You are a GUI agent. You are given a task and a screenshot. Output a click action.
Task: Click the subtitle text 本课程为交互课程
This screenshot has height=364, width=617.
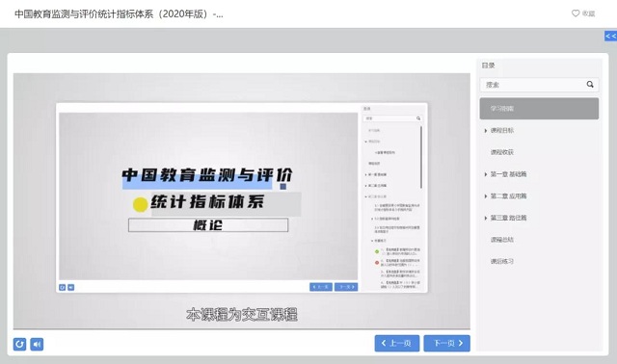(242, 315)
